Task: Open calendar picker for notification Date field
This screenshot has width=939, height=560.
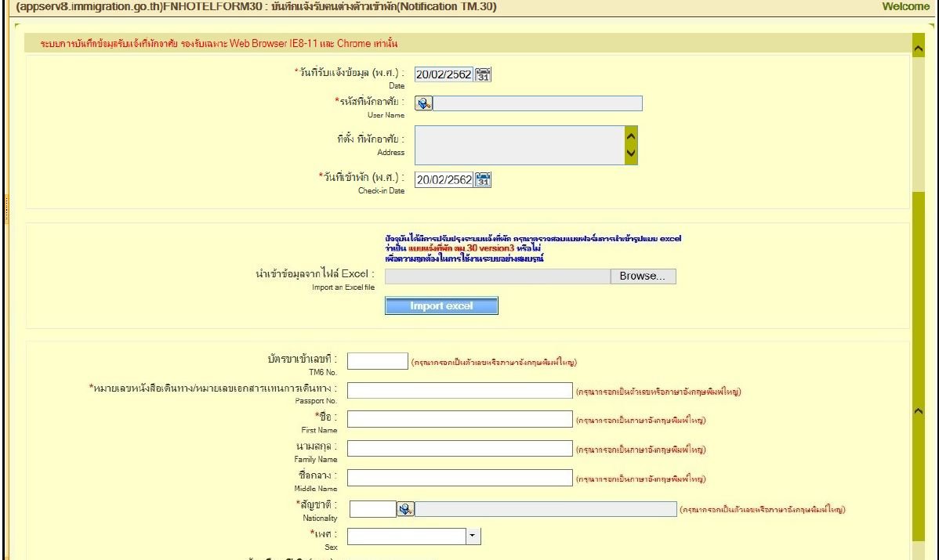Action: [484, 74]
